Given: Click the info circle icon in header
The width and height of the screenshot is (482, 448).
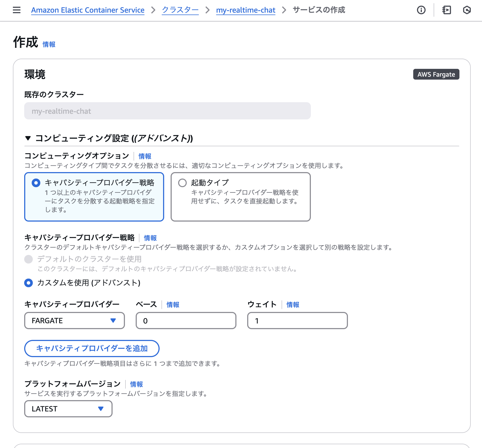Looking at the screenshot, I should point(421,10).
